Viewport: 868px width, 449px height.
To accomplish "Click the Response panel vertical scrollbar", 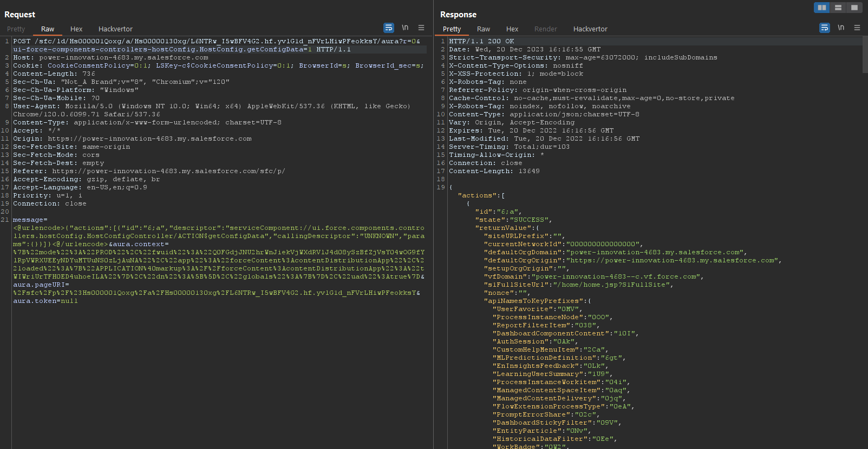I will 865,55.
